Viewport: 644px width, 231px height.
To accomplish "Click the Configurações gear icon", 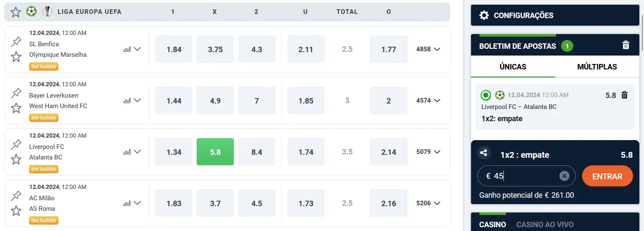I will 484,16.
